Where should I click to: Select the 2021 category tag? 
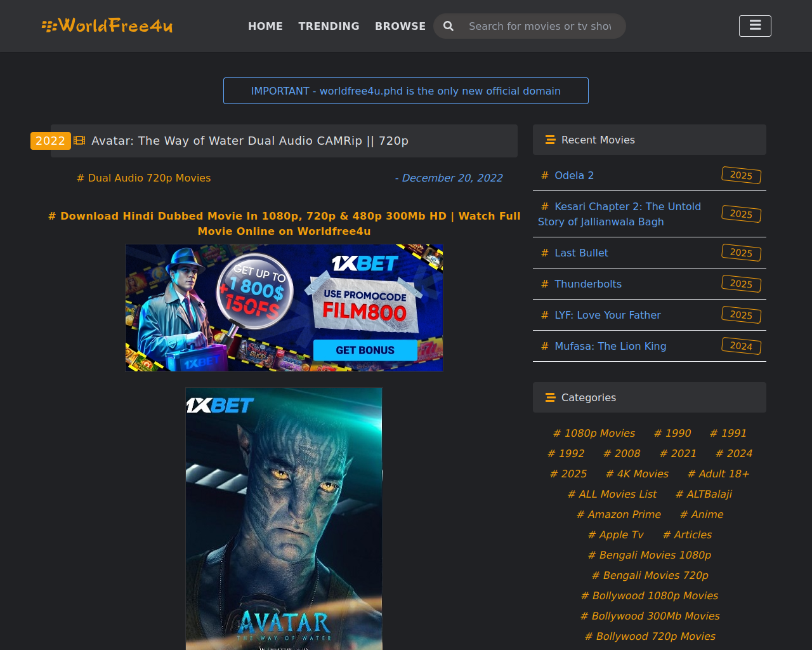[678, 453]
